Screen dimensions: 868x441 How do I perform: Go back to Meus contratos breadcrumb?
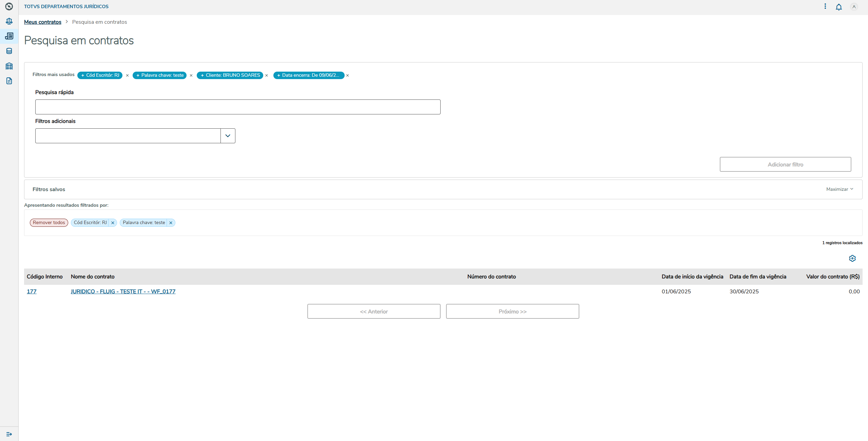click(x=43, y=22)
